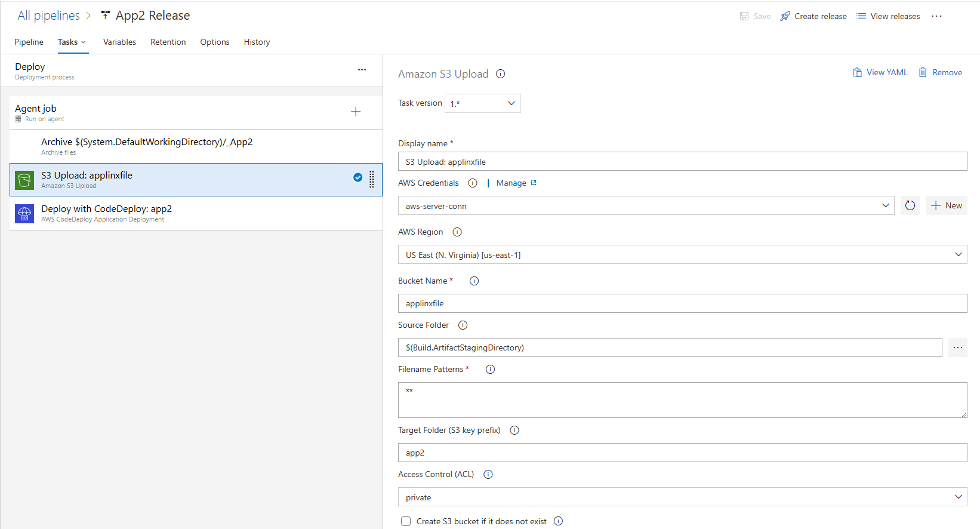Expand the Tasks tab chevron

[x=84, y=42]
